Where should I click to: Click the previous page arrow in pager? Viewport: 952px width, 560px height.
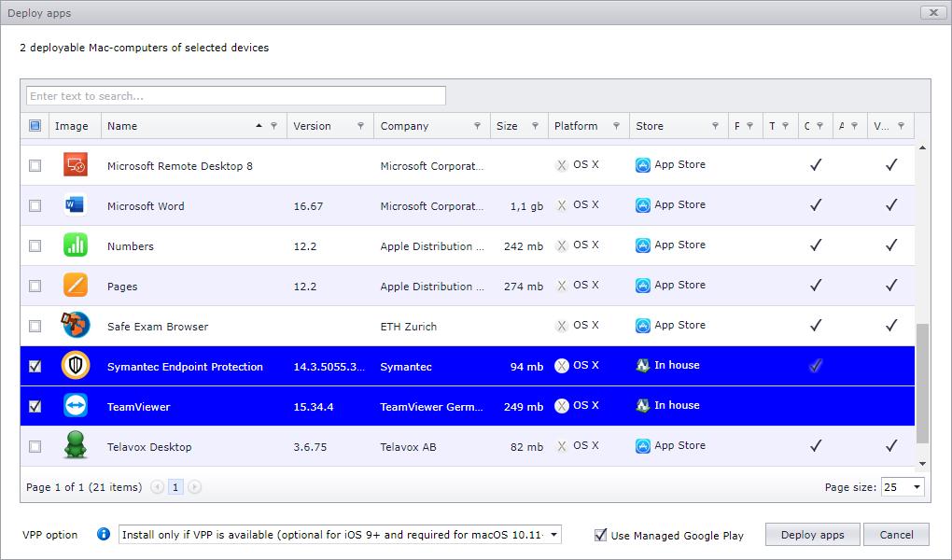click(x=157, y=486)
